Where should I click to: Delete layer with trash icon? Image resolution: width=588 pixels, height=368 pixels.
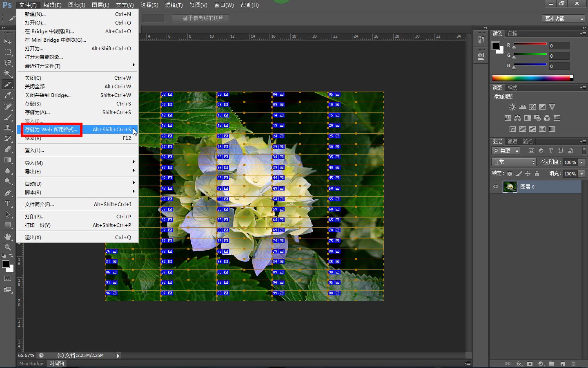coord(573,364)
